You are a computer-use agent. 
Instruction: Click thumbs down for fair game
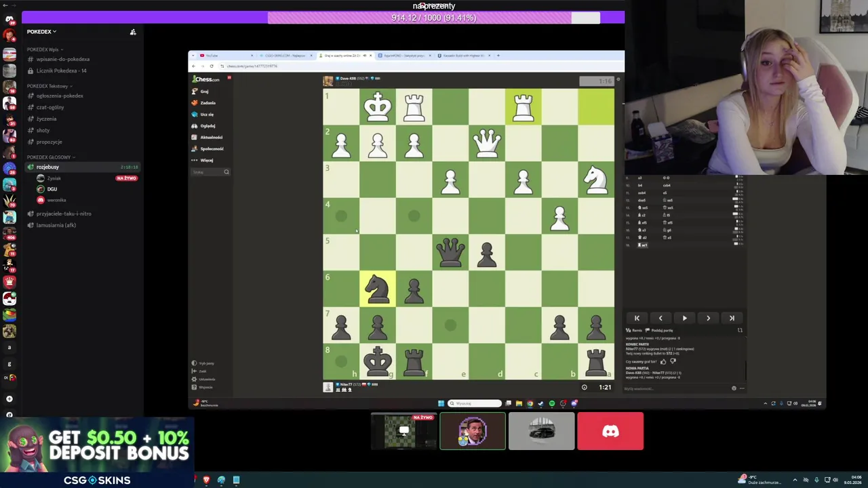click(x=673, y=361)
